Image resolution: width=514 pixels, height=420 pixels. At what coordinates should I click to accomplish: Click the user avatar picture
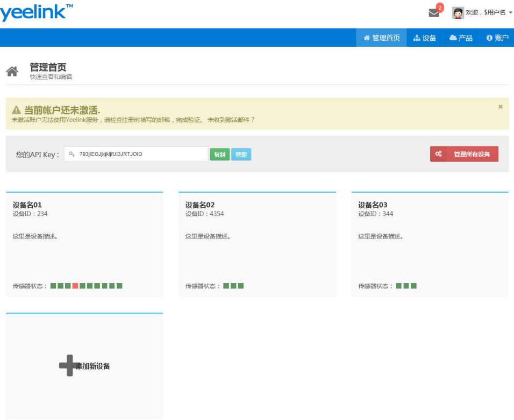458,12
